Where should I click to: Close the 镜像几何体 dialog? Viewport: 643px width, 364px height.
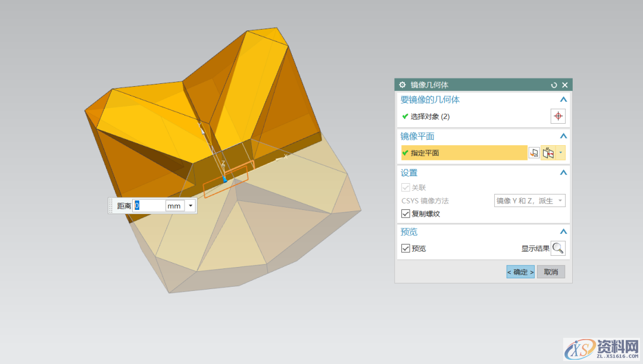pos(566,84)
